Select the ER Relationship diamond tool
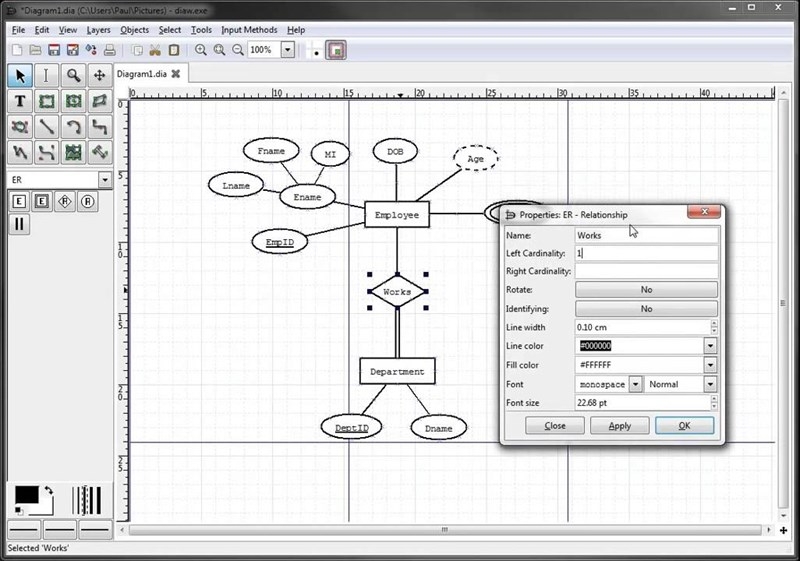The image size is (800, 561). [x=65, y=202]
